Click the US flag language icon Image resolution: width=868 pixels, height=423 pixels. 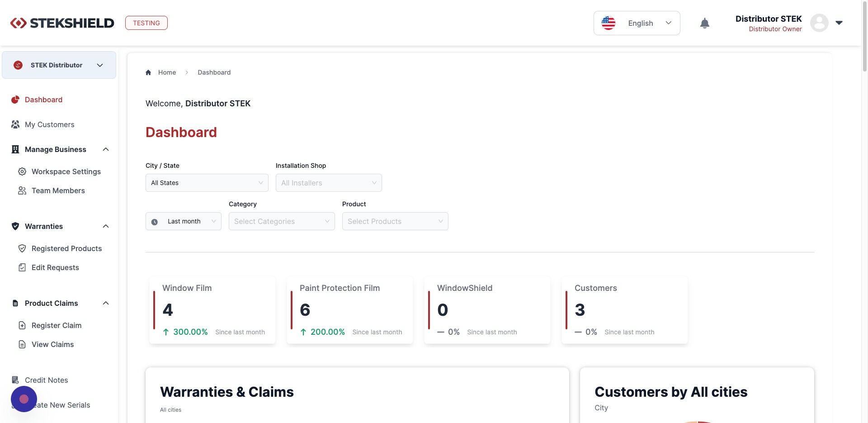[609, 23]
